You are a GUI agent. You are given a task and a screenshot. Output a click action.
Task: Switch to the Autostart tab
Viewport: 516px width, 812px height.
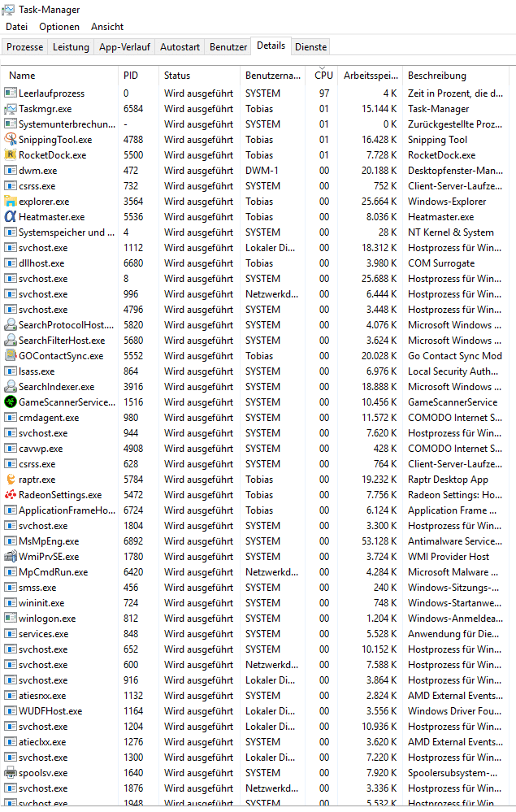tap(180, 47)
